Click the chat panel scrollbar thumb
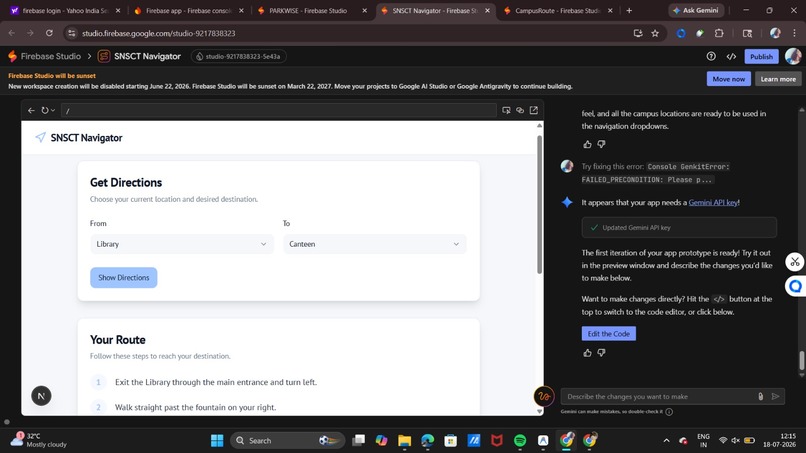Viewport: 806px width, 453px height. pos(801,360)
